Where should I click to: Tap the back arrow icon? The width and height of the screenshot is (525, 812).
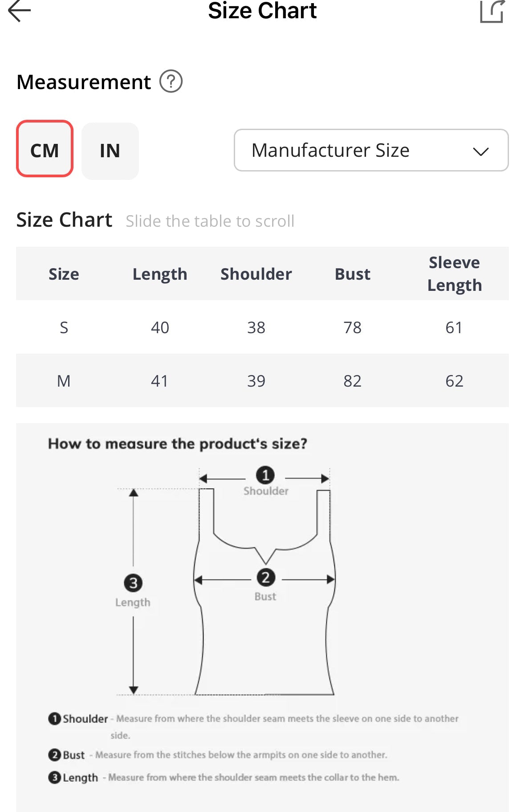(x=20, y=11)
